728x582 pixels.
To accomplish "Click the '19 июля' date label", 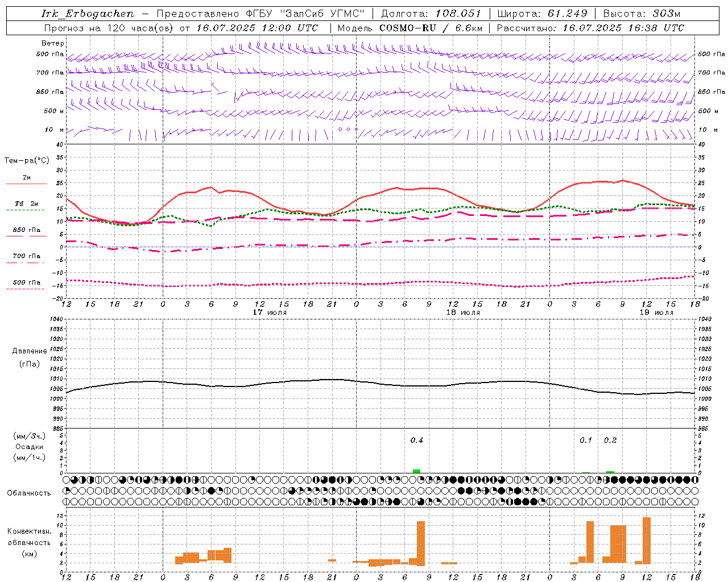I will [656, 313].
